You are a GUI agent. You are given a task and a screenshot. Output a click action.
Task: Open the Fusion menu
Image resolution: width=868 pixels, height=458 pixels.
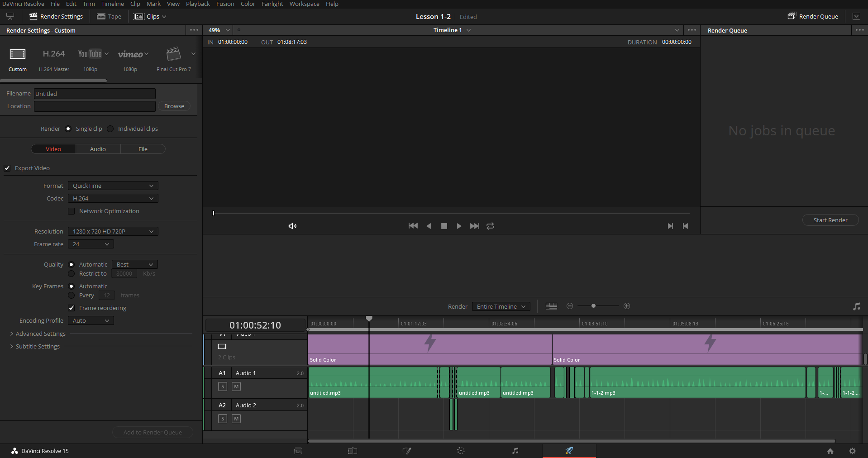[x=225, y=4]
